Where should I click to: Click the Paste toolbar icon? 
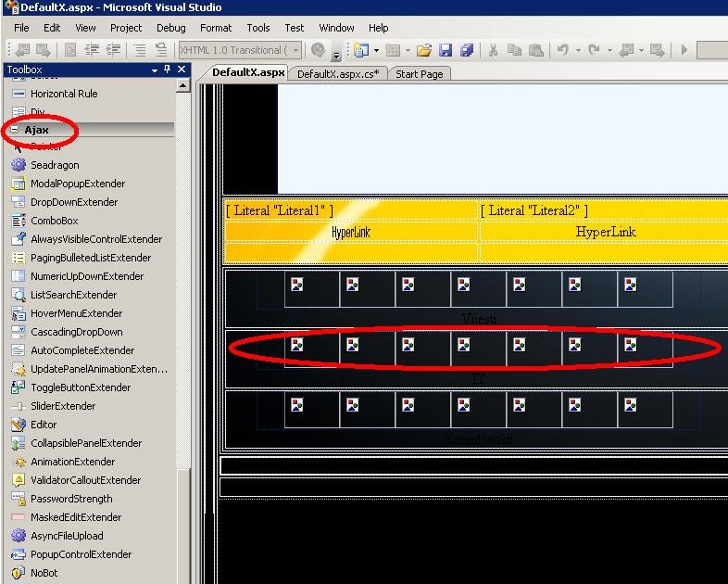[536, 50]
